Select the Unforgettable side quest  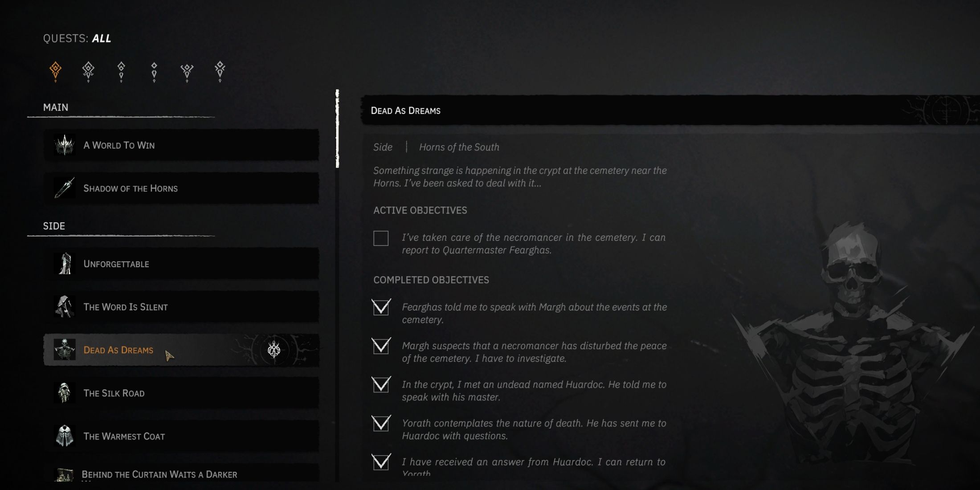coord(181,264)
